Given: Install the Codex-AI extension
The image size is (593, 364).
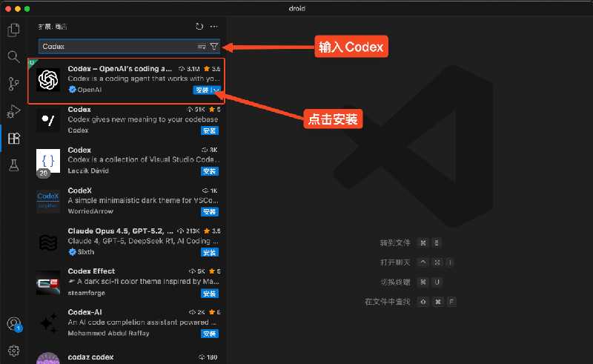Looking at the screenshot, I should 209,333.
